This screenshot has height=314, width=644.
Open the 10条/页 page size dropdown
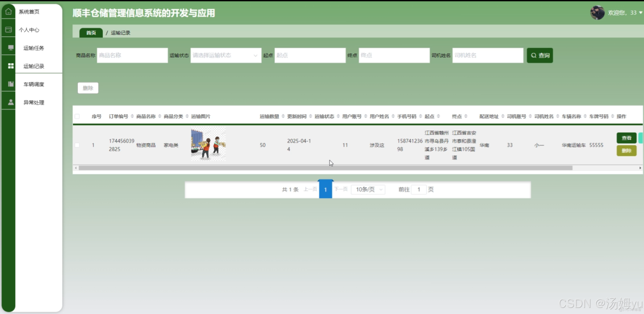click(x=368, y=189)
